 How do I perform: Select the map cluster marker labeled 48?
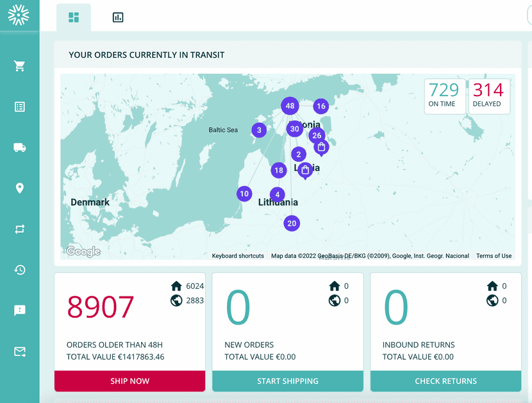pos(290,106)
